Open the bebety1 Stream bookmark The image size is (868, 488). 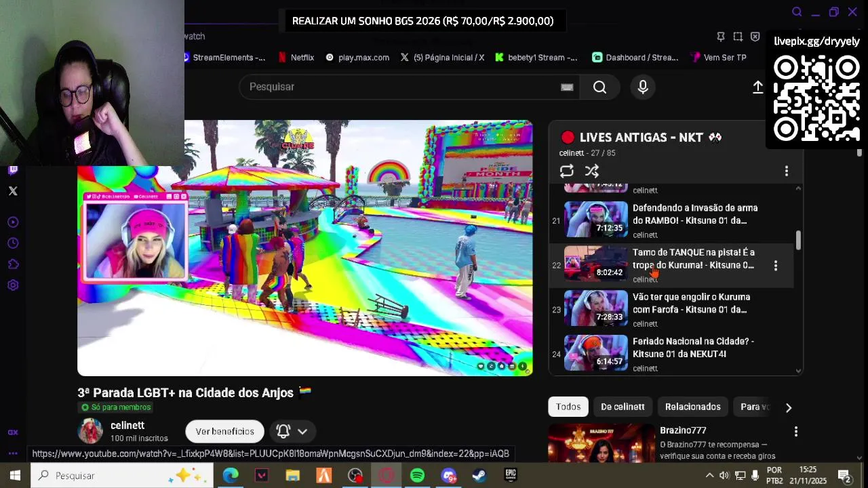click(536, 58)
